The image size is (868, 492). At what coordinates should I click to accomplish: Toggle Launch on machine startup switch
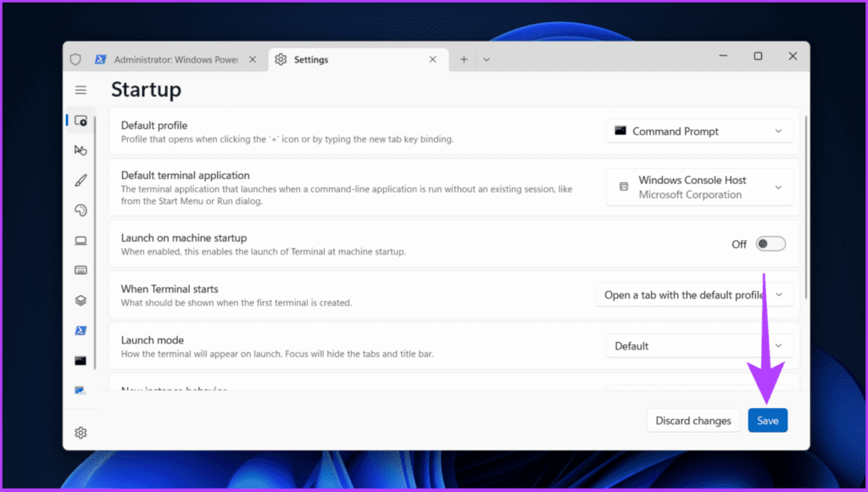(x=771, y=243)
